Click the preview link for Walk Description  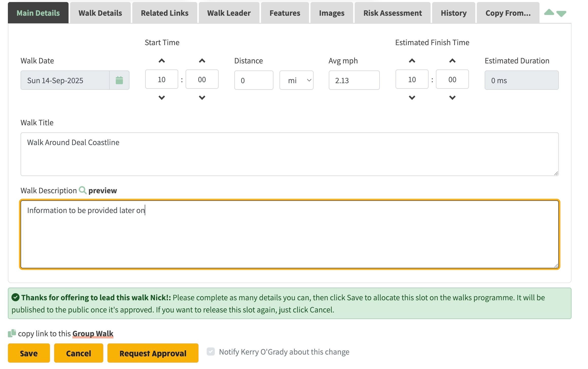103,190
